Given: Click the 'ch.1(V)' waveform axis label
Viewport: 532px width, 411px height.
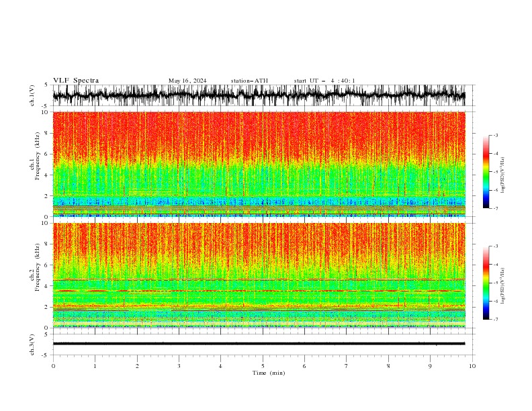Looking at the screenshot, I should pyautogui.click(x=32, y=95).
